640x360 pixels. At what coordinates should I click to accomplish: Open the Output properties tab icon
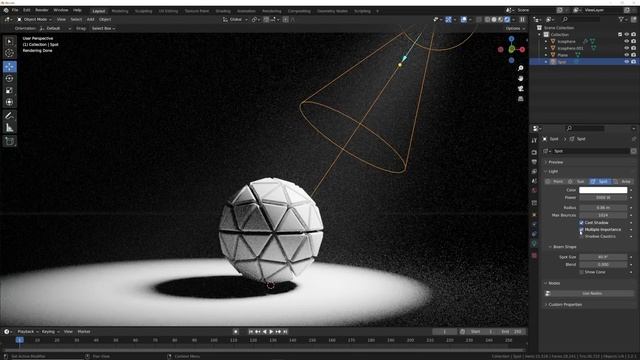[x=534, y=162]
